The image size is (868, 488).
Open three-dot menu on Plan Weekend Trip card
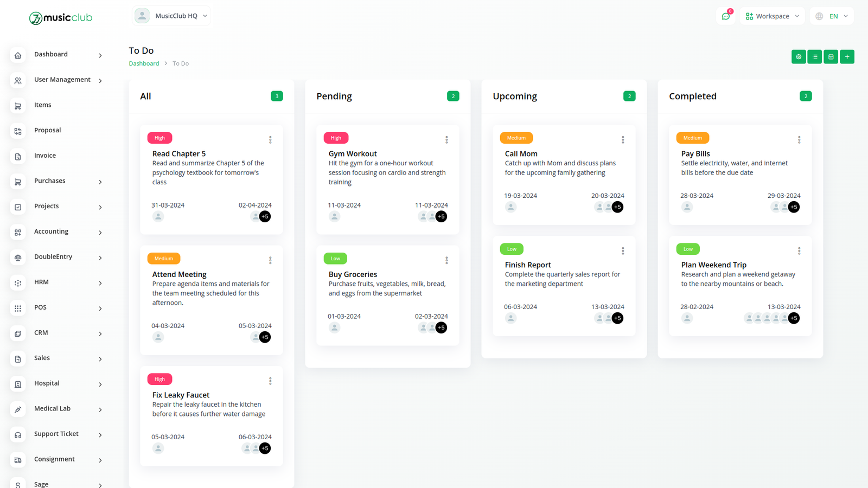point(799,251)
